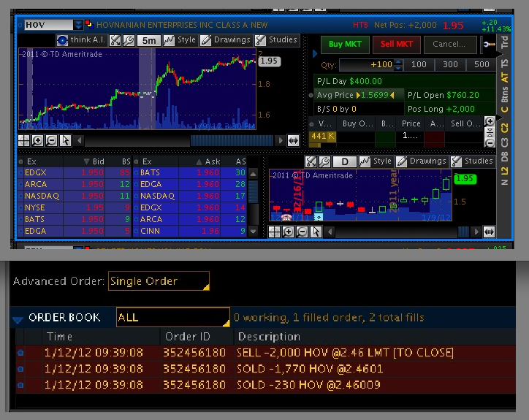Toggle the marker dot on ARCA bid row
This screenshot has height=420, width=529.
(x=20, y=184)
